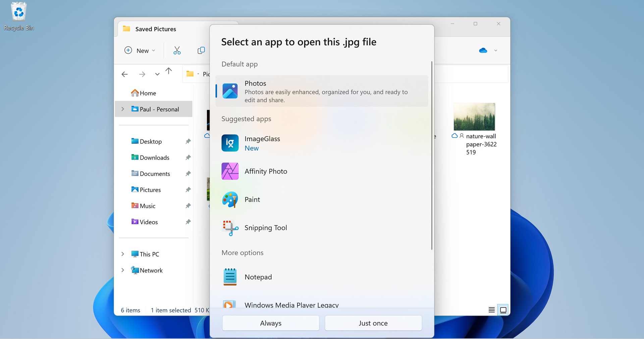Click the Cut scissors icon
This screenshot has height=339, width=644.
pos(177,50)
